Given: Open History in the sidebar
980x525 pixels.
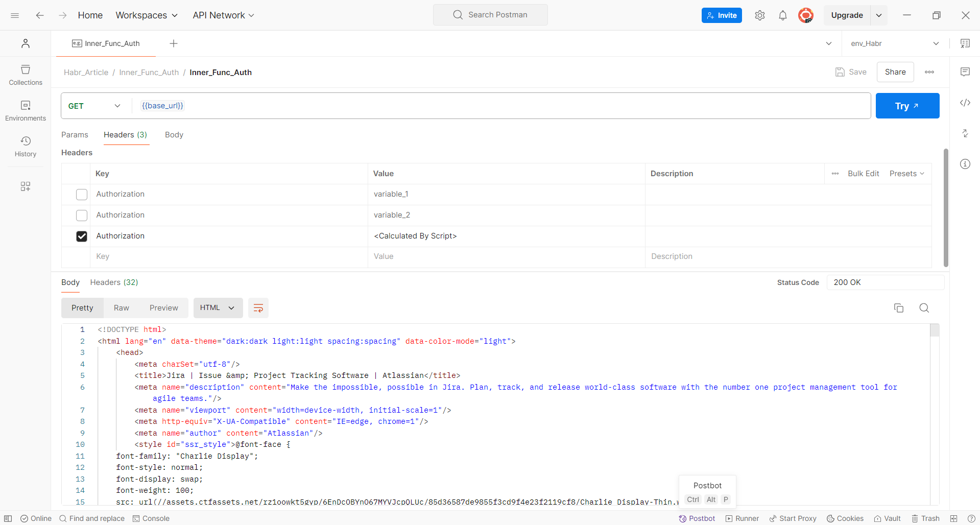Looking at the screenshot, I should (x=26, y=147).
